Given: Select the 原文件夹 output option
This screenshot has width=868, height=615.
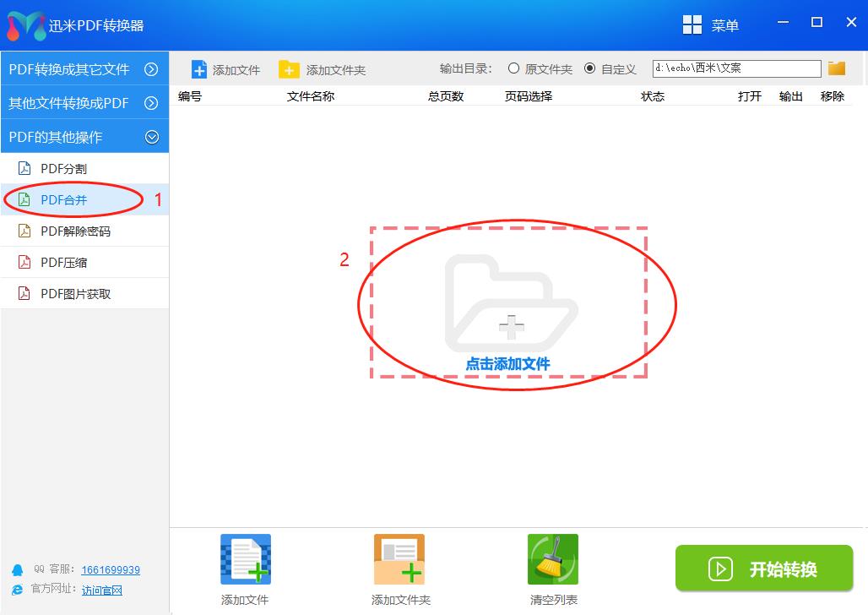Looking at the screenshot, I should point(514,69).
